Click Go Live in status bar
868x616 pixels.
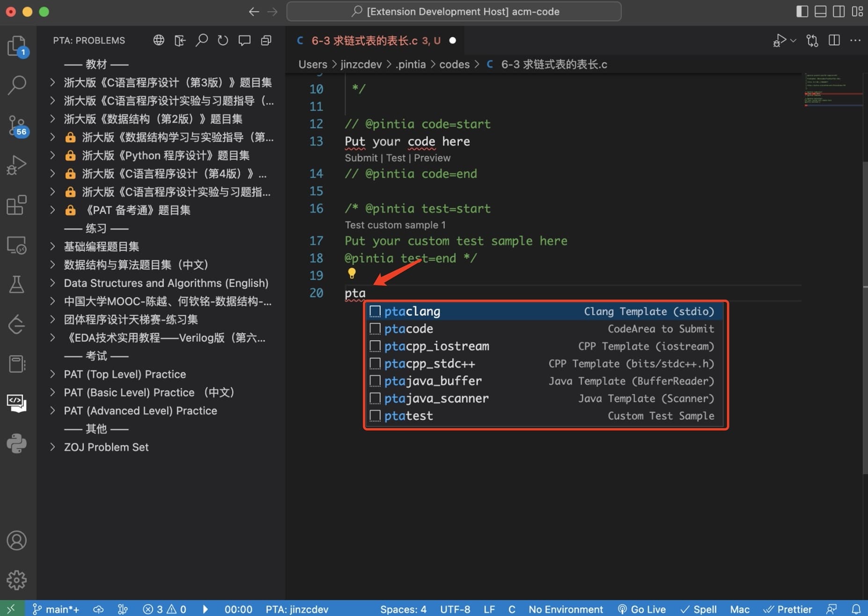tap(641, 609)
